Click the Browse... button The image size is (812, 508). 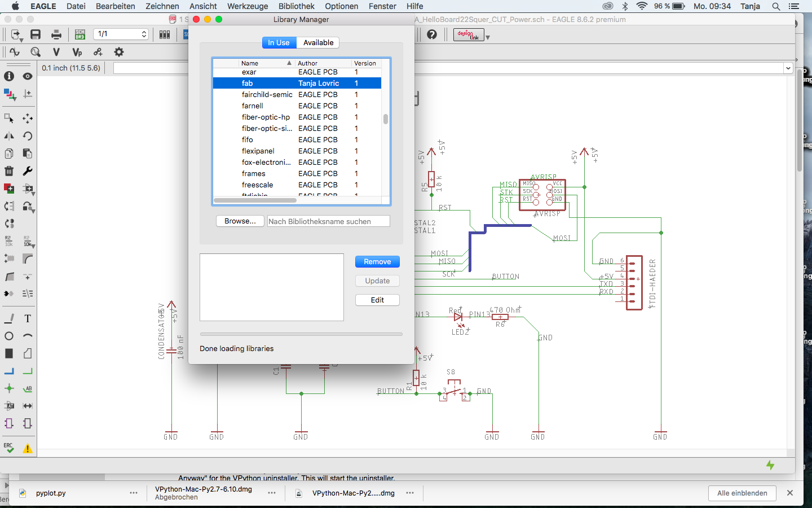pos(240,221)
